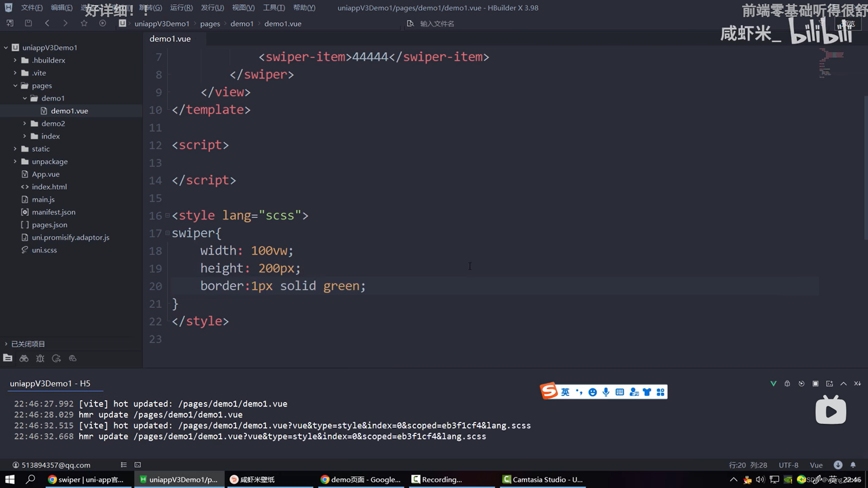
Task: Expand the .hbuilderx folder
Action: [15, 60]
